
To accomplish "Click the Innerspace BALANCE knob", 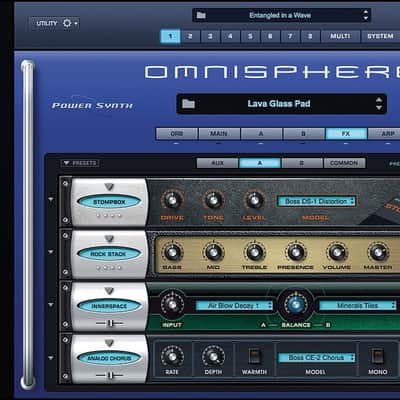I will click(296, 305).
